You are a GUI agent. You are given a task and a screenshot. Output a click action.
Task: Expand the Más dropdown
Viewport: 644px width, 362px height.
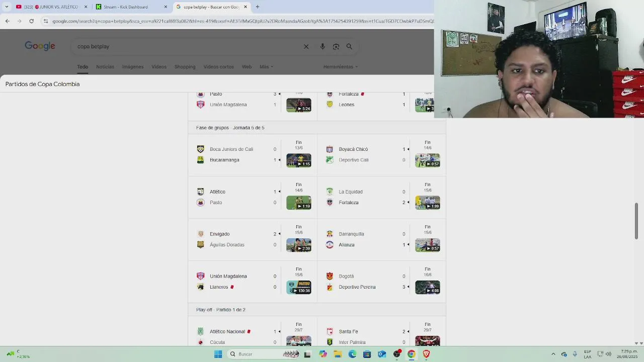(266, 66)
